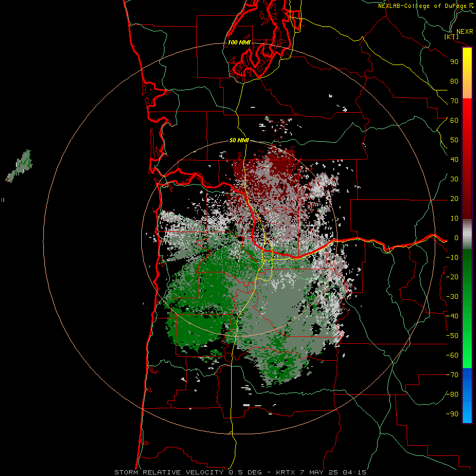Select the 60 knot scale label

coord(454,121)
